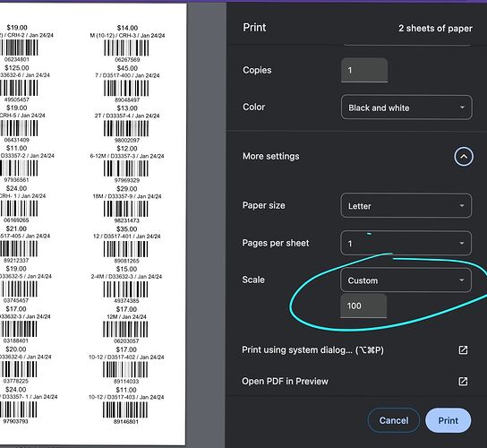Click the barcode numbered 89146801
Image resolution: width=487 pixels, height=448 pixels.
(125, 410)
